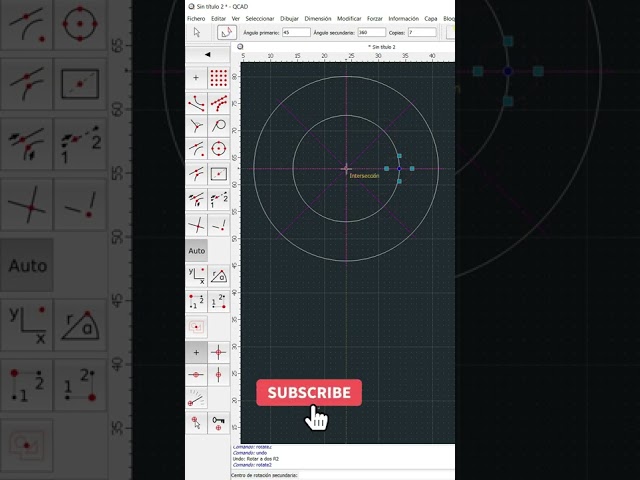Click the bottom grip of selected arc

(x=399, y=181)
